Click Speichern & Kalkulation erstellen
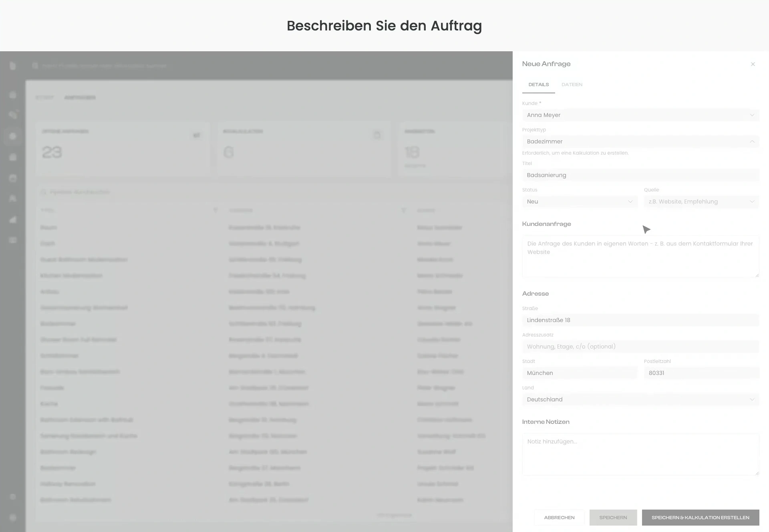The width and height of the screenshot is (769, 532). 700,518
